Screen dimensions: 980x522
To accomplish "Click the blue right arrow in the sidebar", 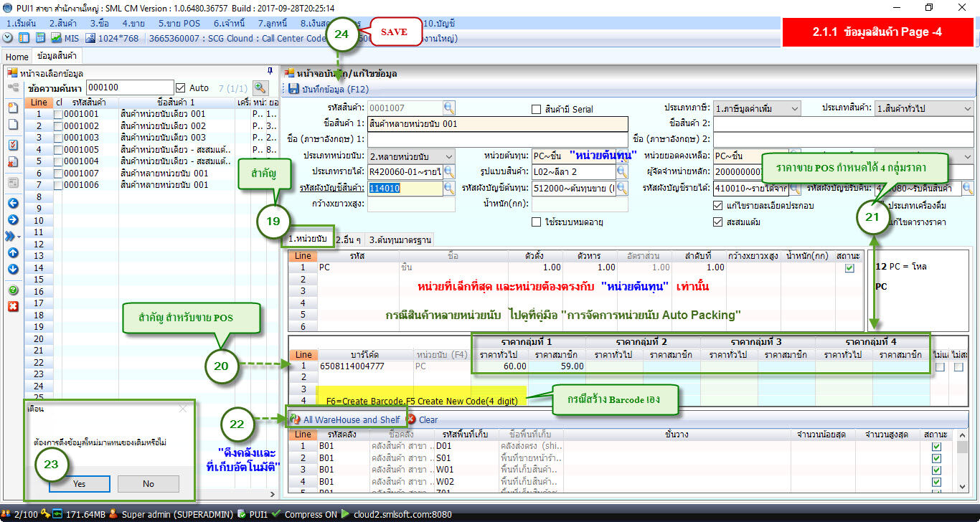I will (x=12, y=219).
